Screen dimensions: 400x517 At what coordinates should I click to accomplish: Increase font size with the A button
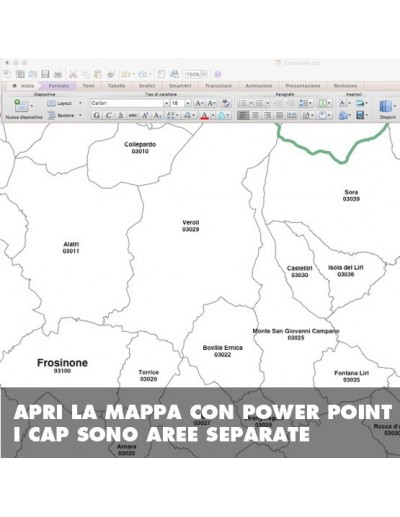[199, 103]
